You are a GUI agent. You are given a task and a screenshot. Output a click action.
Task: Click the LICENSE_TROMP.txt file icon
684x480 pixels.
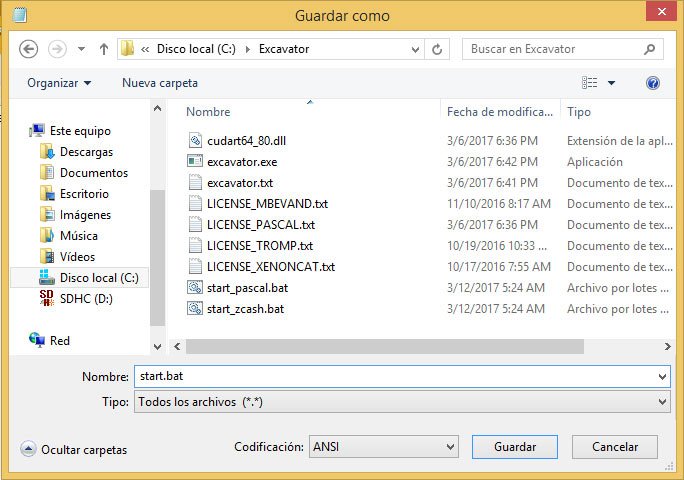coord(195,245)
